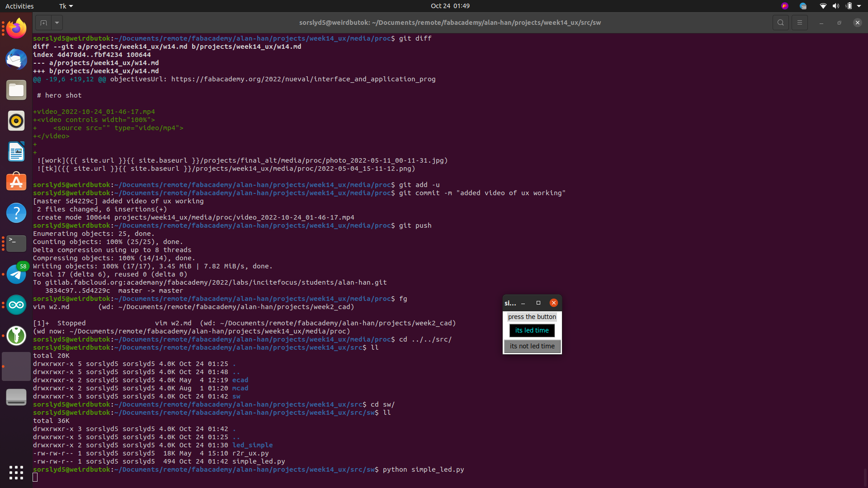Screen dimensions: 868x488
Task: Open the Tk application menu in top bar
Action: click(x=66, y=6)
